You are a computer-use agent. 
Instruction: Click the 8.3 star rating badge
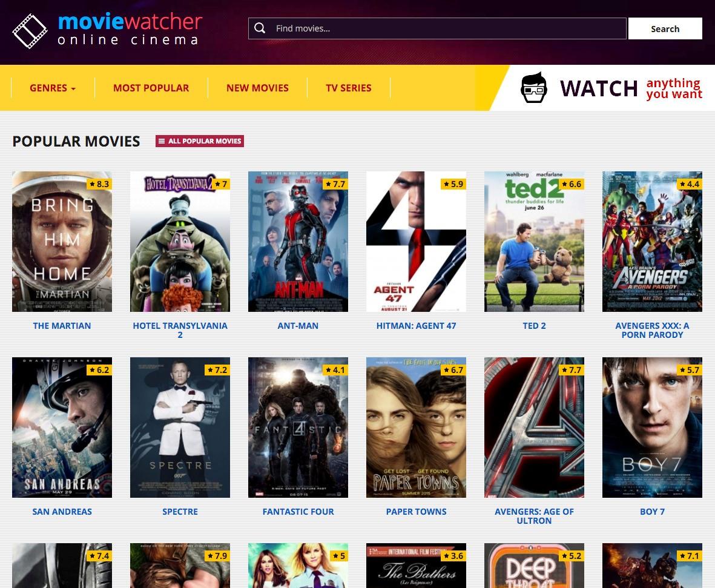coord(99,184)
